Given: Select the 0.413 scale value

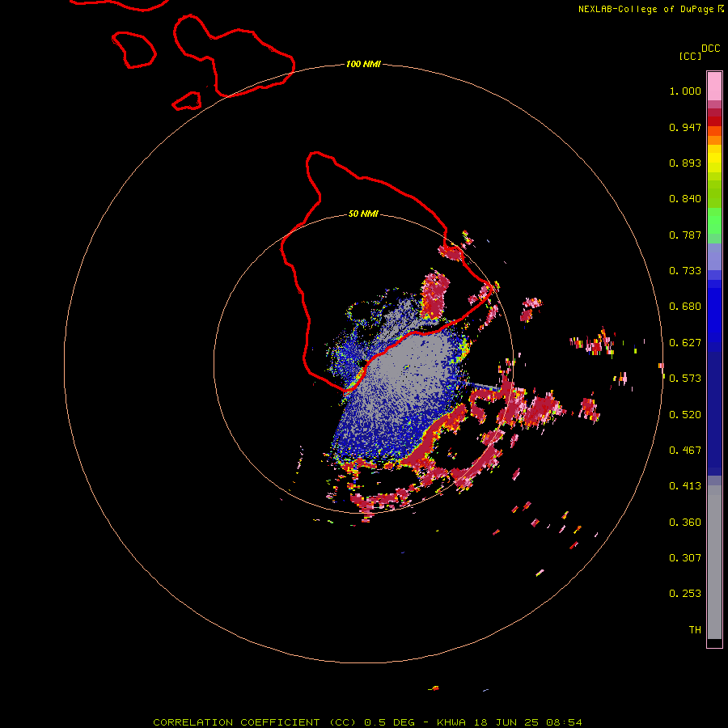Looking at the screenshot, I should (x=685, y=486).
